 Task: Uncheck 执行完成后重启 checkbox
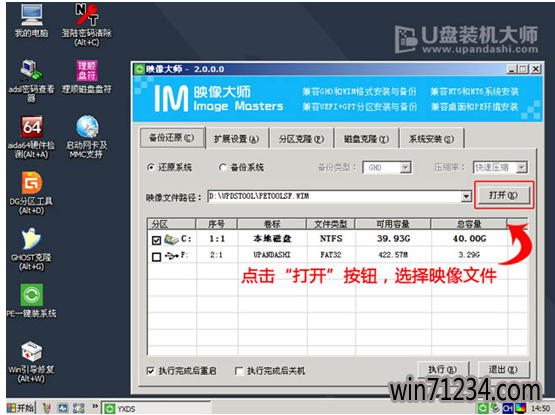(x=150, y=371)
